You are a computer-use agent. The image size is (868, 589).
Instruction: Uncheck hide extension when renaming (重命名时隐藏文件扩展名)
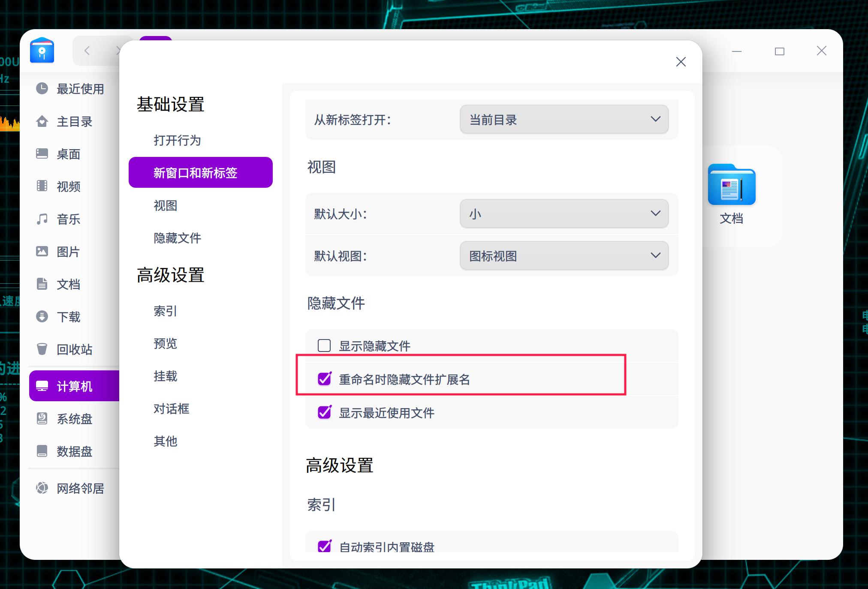(324, 379)
